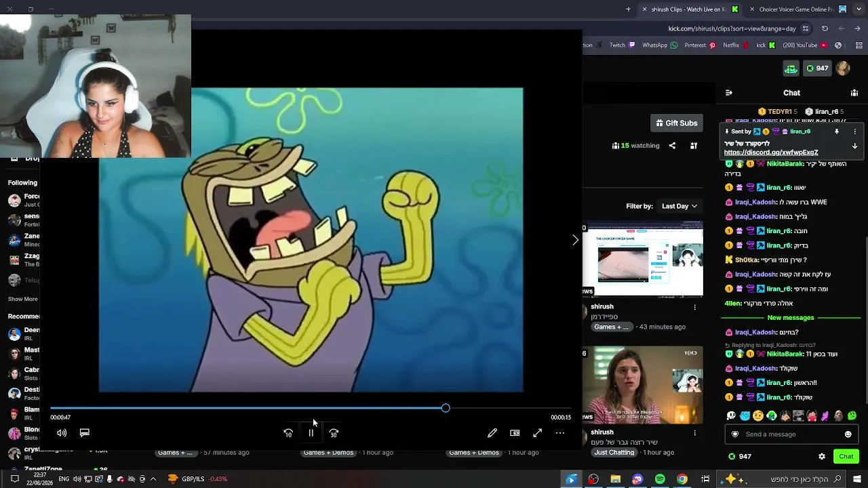Open the Twitch bookmark
This screenshot has height=488, width=868.
(x=623, y=45)
